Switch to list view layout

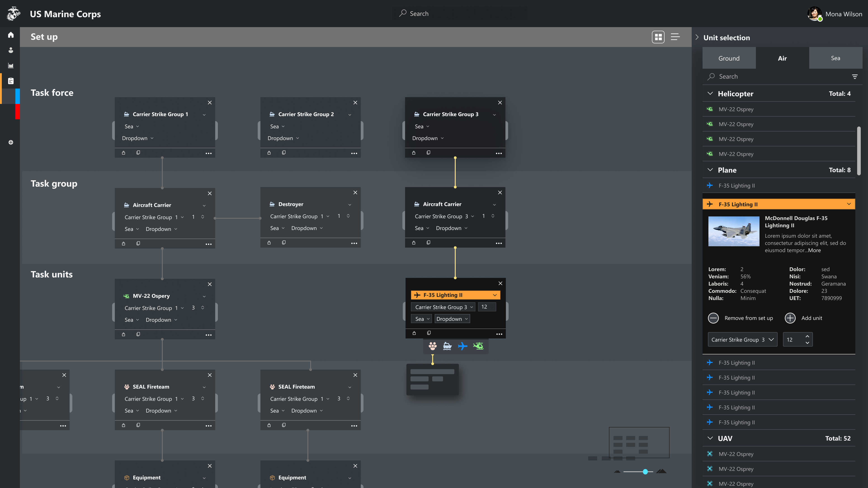[x=675, y=37]
